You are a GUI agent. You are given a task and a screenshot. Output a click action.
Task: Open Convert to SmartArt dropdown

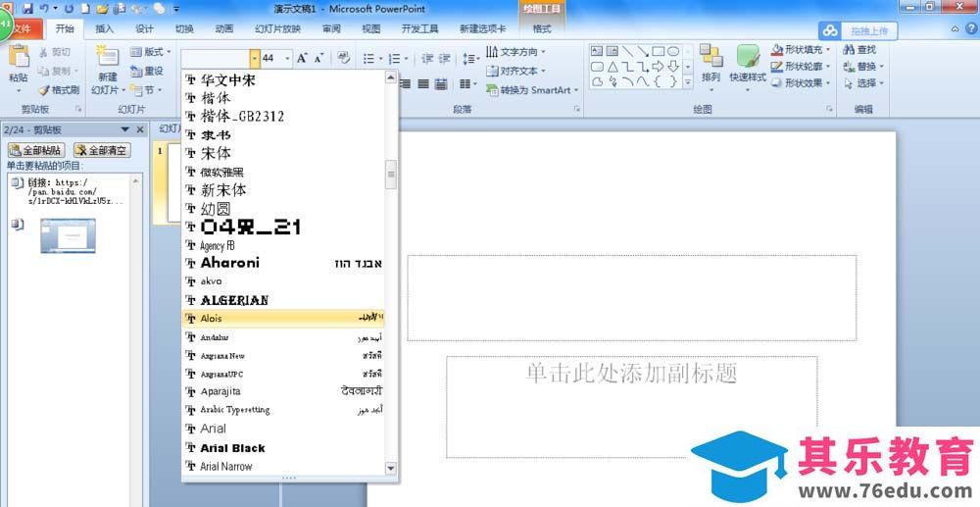[x=532, y=90]
